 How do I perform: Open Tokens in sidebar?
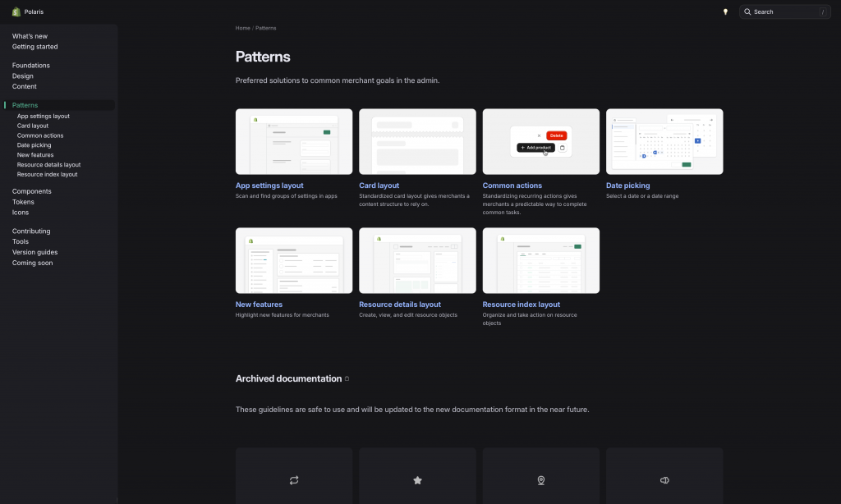23,202
